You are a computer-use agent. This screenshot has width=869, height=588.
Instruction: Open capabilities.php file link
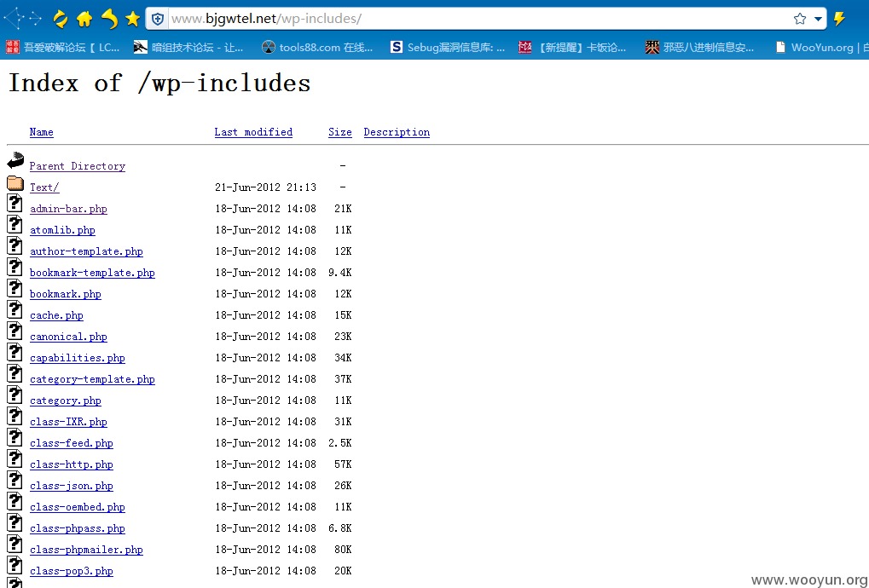point(78,358)
